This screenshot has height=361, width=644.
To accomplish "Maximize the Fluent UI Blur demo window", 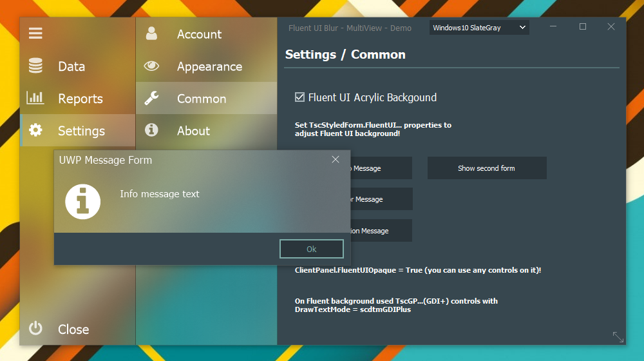I will click(x=582, y=26).
